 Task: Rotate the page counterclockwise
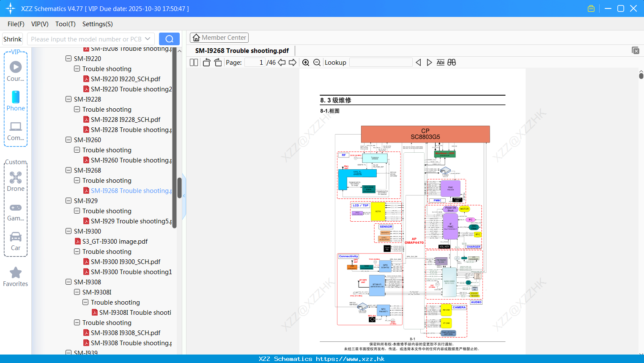point(206,63)
